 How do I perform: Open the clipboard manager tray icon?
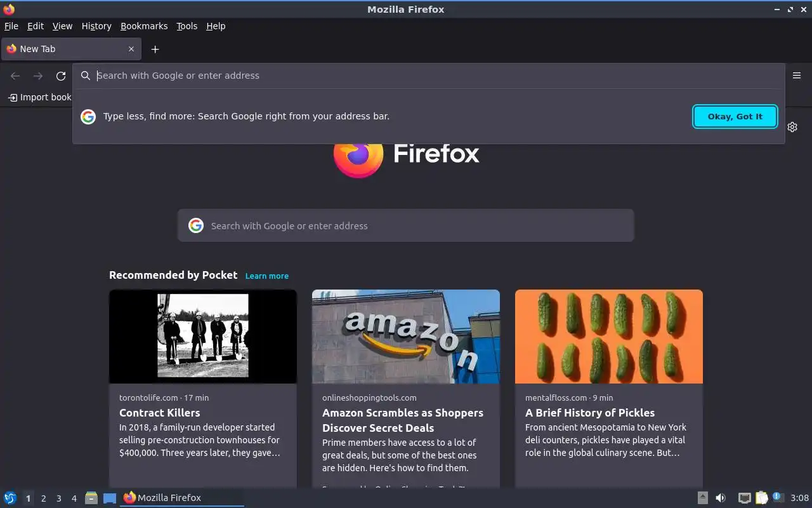coord(761,498)
